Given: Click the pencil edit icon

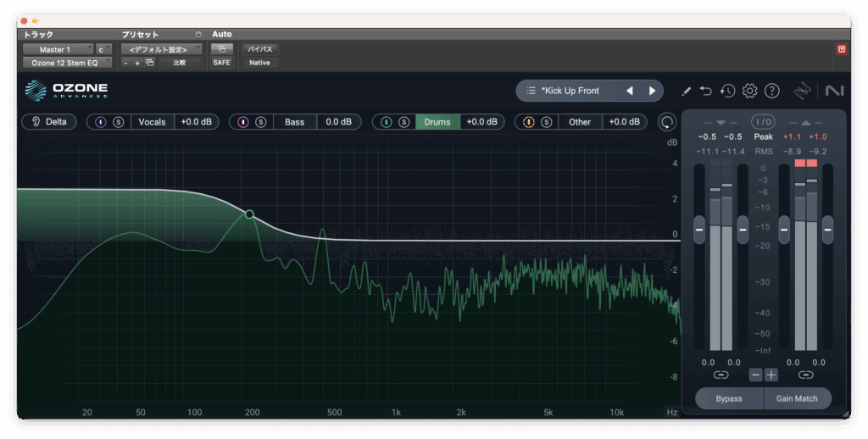Looking at the screenshot, I should tap(686, 91).
